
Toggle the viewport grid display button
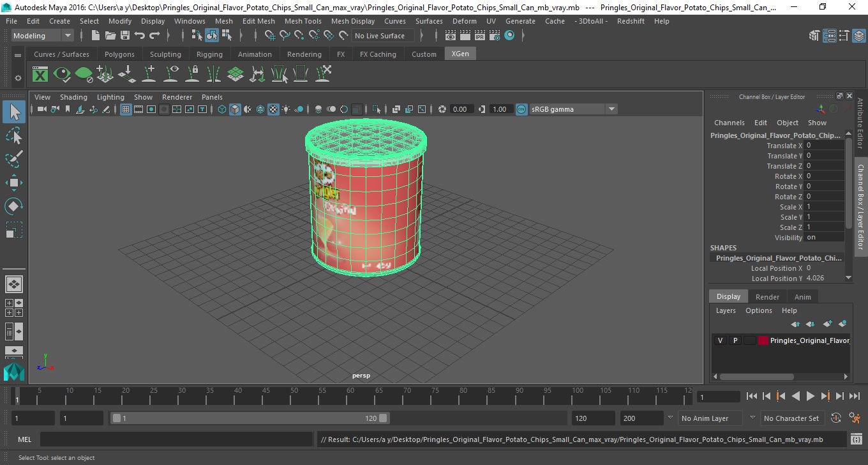126,109
